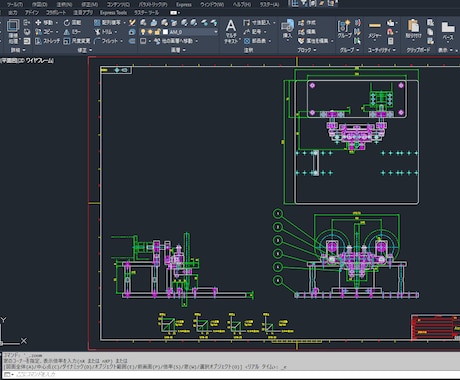Click the copy clip icon in Clipboard panel
This screenshot has height=380, width=460.
(x=430, y=32)
